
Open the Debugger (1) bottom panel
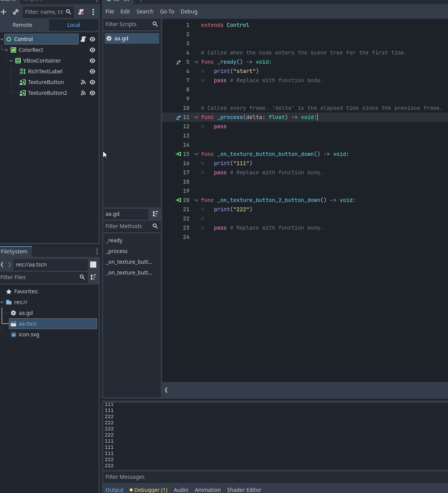pyautogui.click(x=148, y=490)
